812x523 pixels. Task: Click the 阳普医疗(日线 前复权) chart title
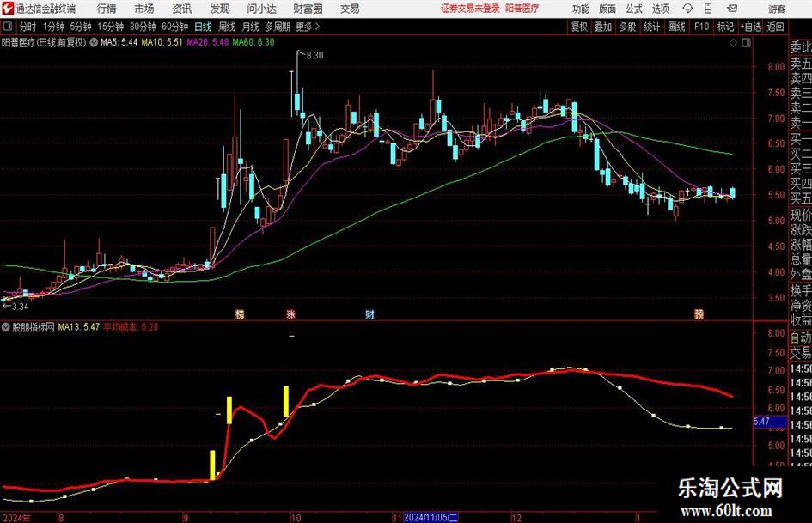(44, 42)
